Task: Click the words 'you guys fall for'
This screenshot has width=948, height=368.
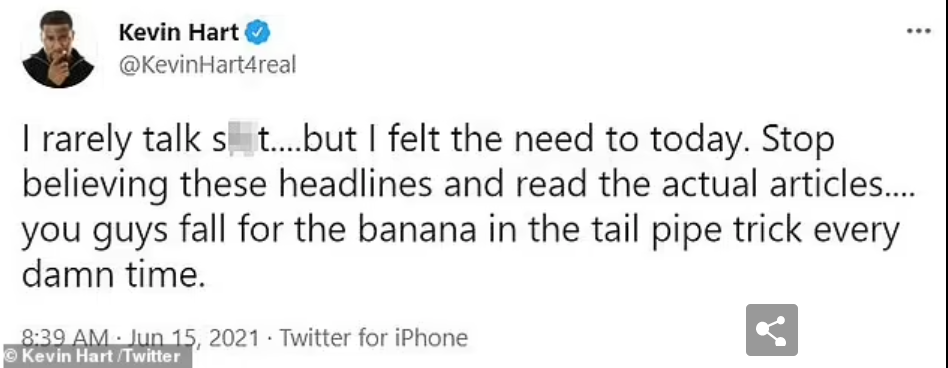Action: pyautogui.click(x=154, y=232)
